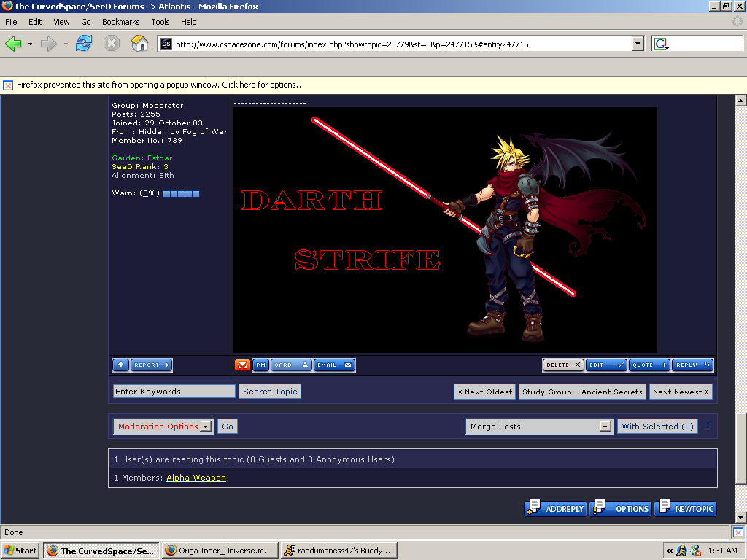The height and width of the screenshot is (560, 747).
Task: Open the File menu
Action: pos(11,22)
